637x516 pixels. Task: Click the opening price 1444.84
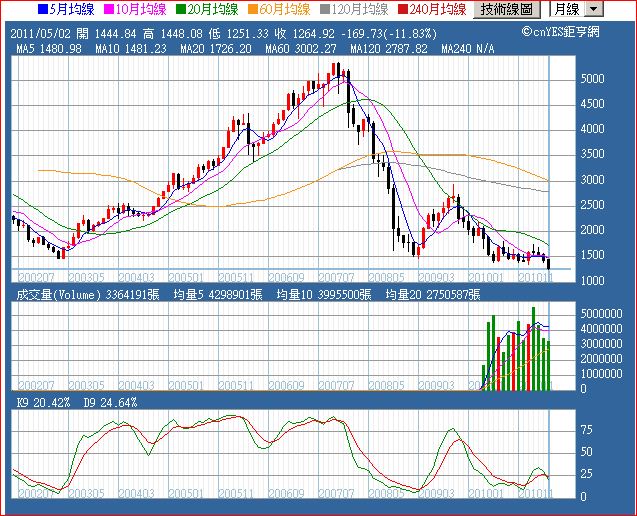tap(115, 34)
